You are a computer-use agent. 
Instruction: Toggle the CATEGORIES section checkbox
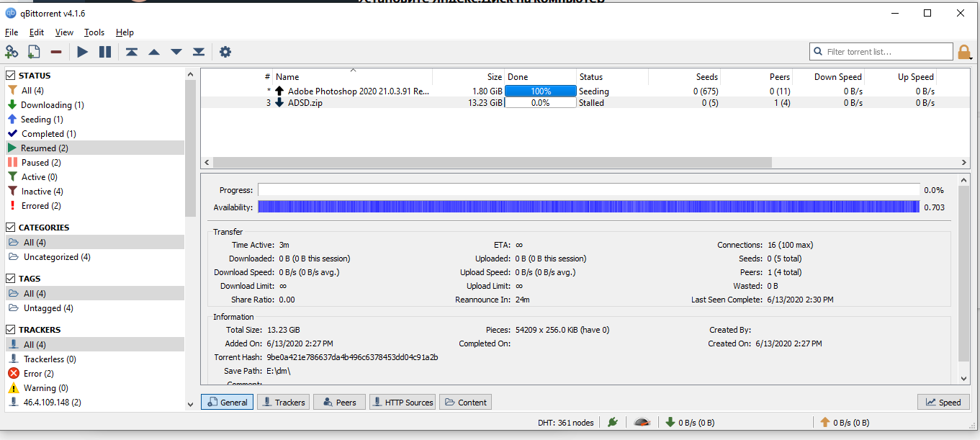(x=11, y=227)
